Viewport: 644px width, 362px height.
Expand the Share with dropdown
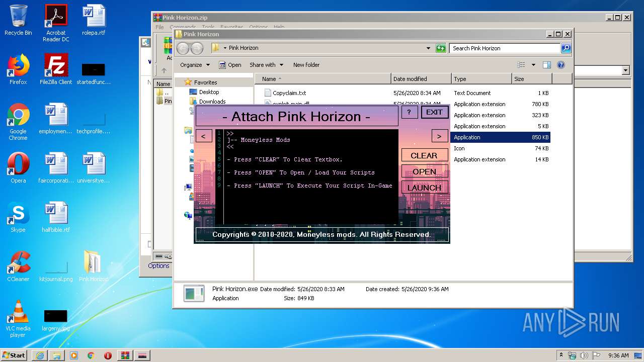pyautogui.click(x=266, y=65)
